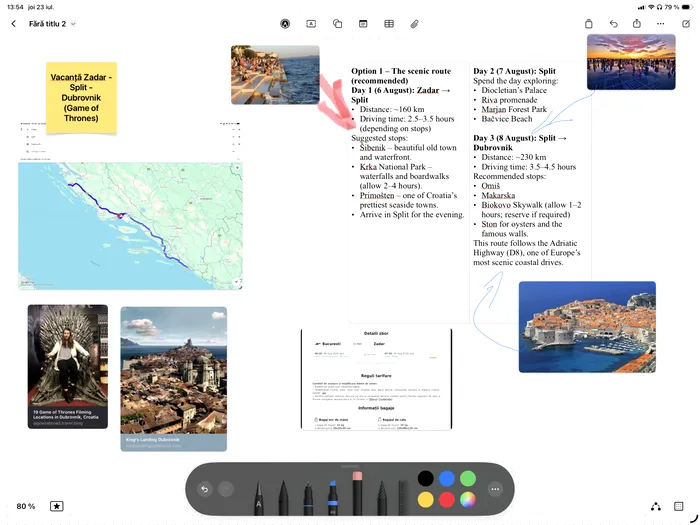The image size is (700, 525).
Task: Go back using the top-left chevron
Action: click(13, 24)
